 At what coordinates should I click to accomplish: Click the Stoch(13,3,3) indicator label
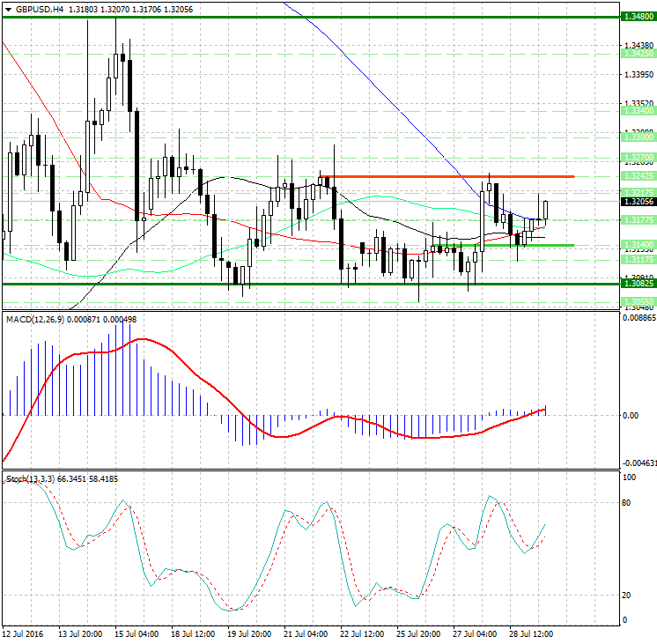pyautogui.click(x=30, y=478)
